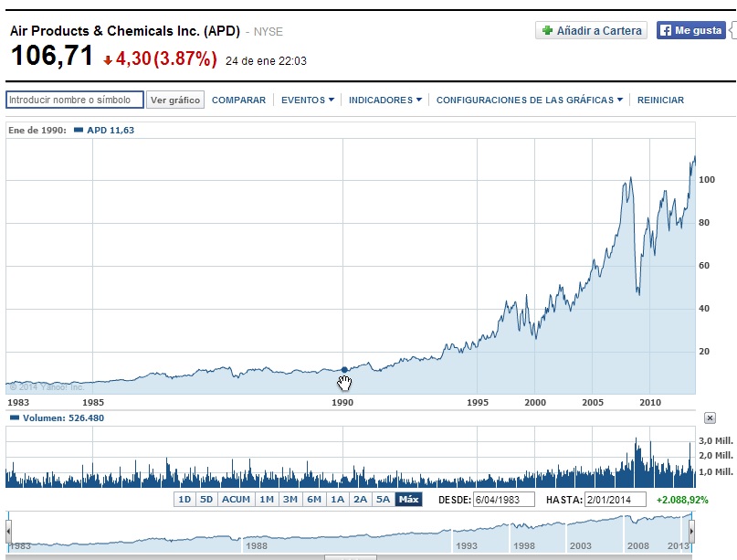Select the 1A time range
Viewport: 737px width, 560px height.
pos(337,500)
